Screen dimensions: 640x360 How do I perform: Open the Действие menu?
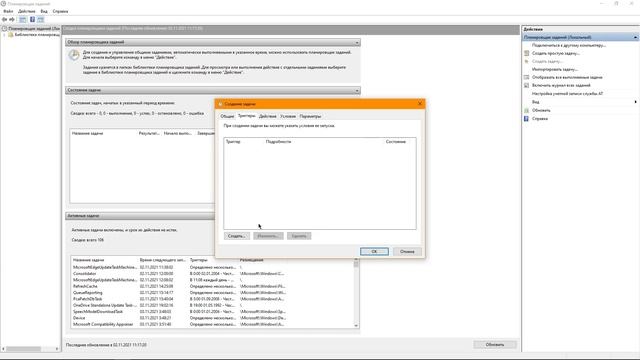(27, 11)
